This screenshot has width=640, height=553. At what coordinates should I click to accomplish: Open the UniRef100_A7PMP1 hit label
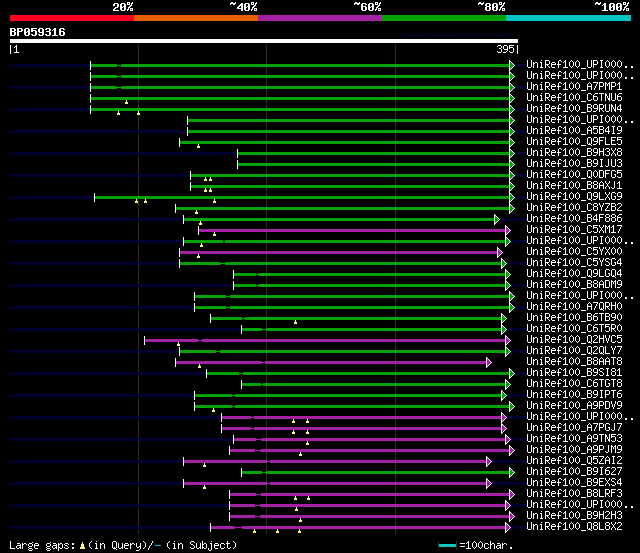[x=574, y=87]
